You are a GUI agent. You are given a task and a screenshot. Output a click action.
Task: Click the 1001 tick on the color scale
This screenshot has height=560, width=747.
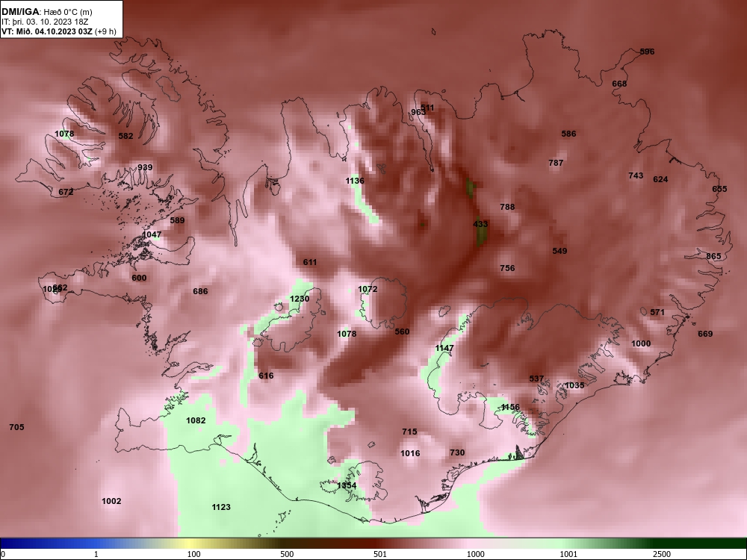[x=568, y=554]
